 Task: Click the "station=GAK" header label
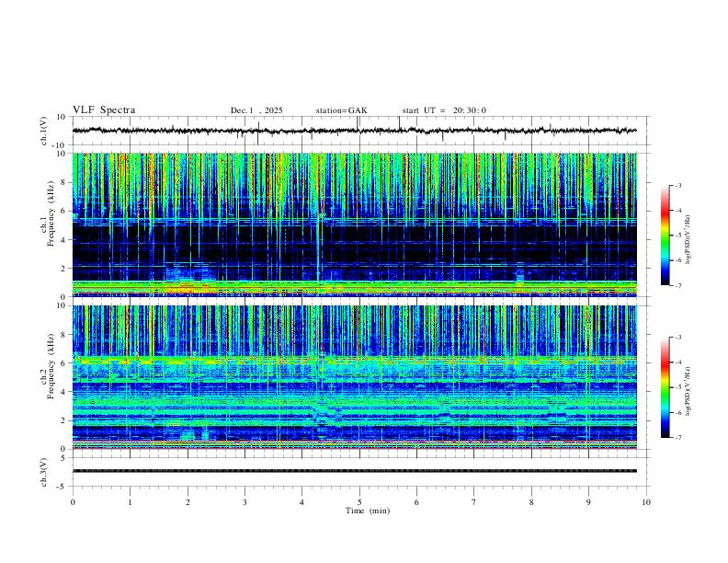(341, 110)
